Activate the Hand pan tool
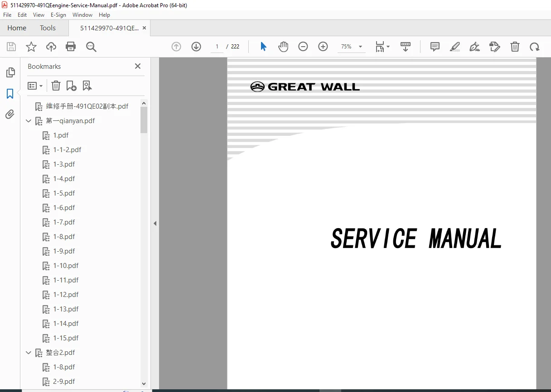This screenshot has height=392, width=551. pos(283,47)
